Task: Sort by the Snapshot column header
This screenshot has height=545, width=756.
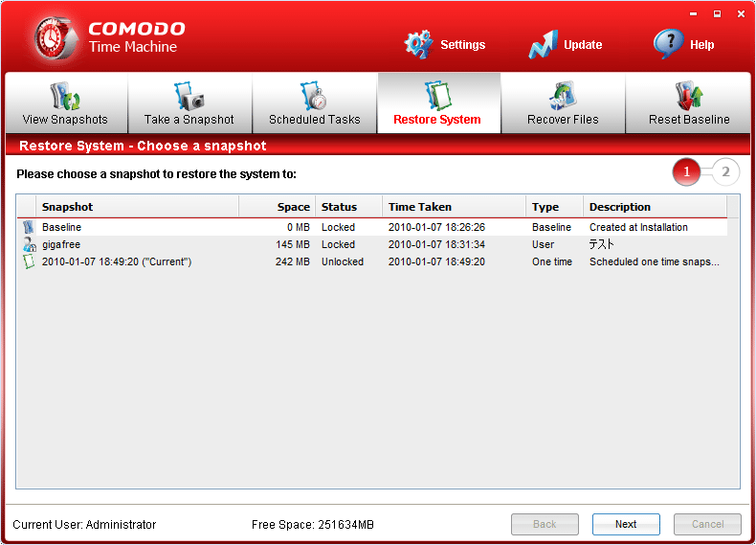Action: pos(138,207)
